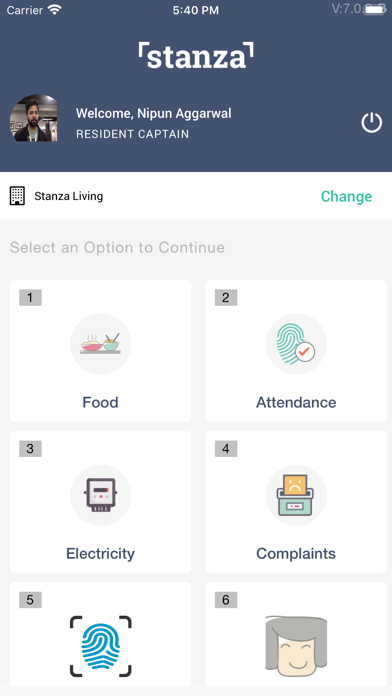Tap the blue fingerprint scan icon
The height and width of the screenshot is (696, 392).
click(x=101, y=646)
